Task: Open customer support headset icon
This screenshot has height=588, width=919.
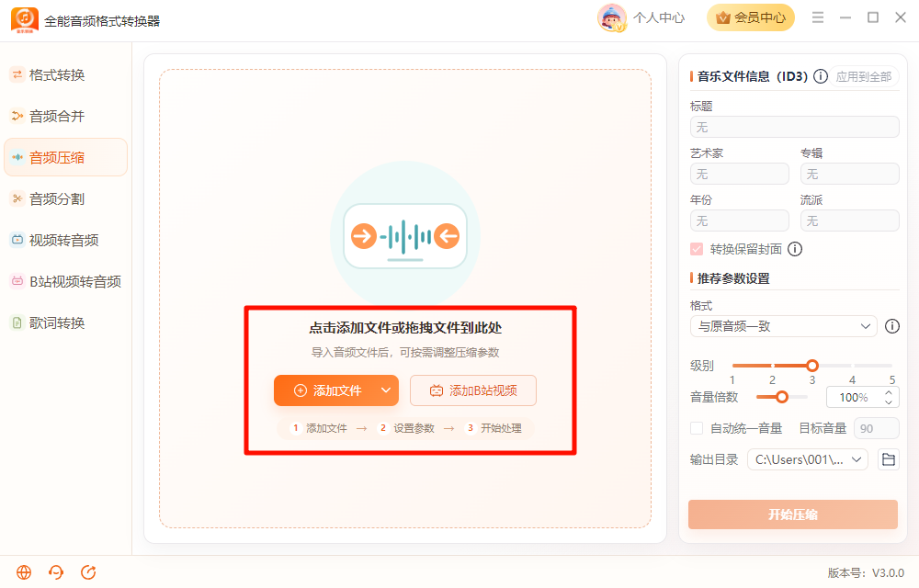Action: tap(56, 572)
